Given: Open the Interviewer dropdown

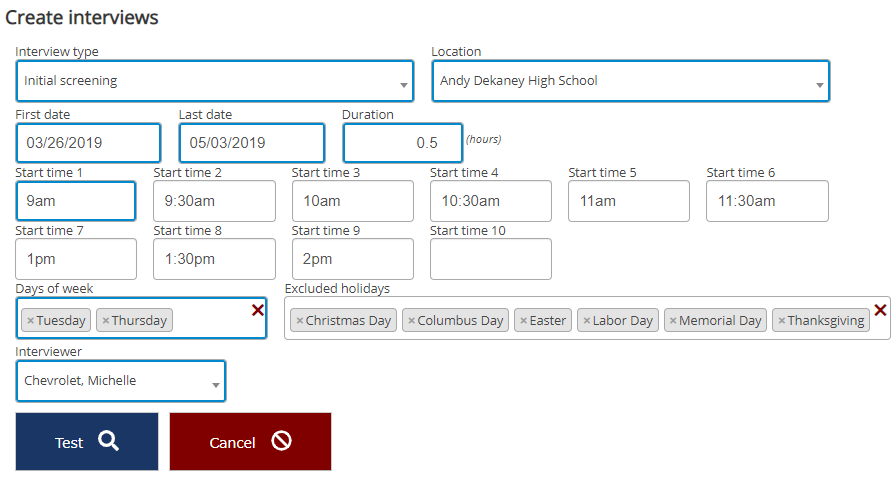Looking at the screenshot, I should [x=121, y=381].
